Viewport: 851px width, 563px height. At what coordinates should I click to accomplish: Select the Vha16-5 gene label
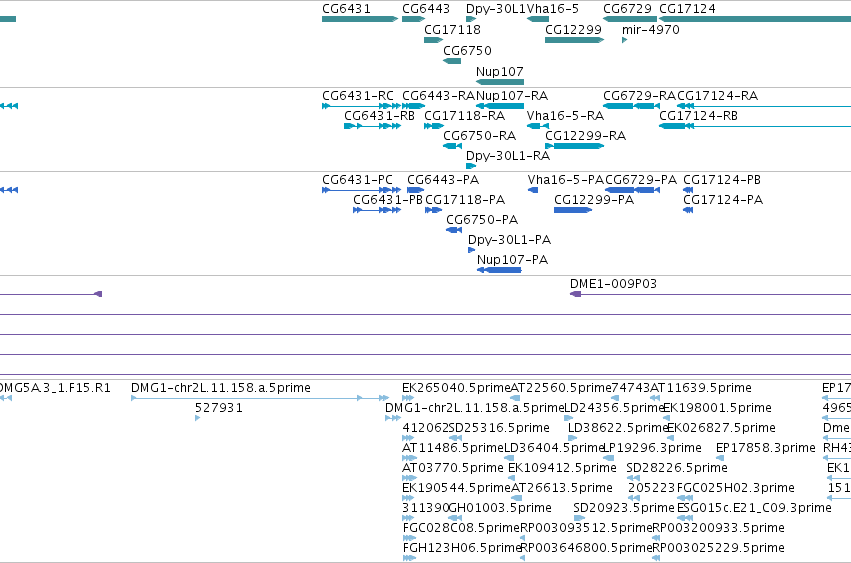tap(552, 9)
